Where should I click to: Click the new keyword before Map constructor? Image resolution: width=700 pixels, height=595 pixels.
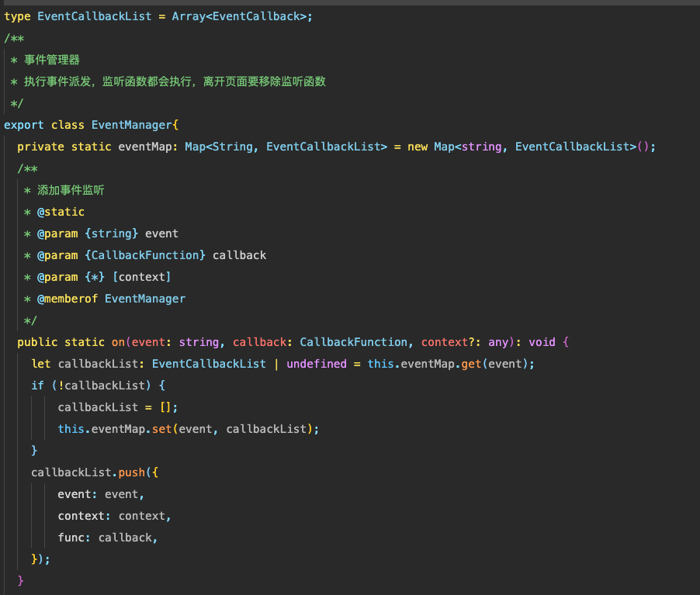(418, 147)
